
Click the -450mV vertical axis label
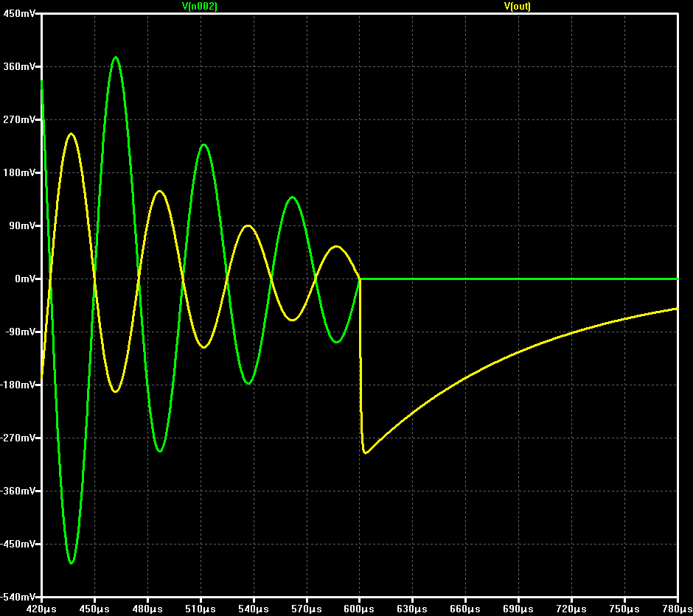(18, 544)
